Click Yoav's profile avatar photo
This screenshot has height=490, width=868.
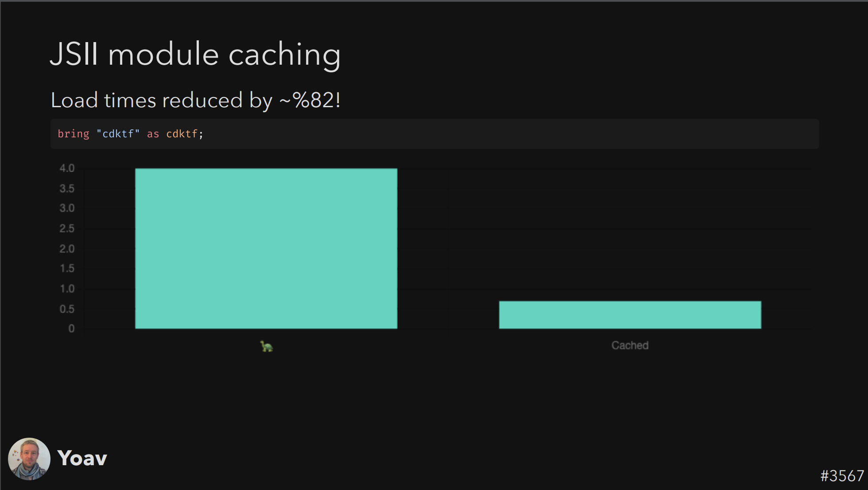29,459
